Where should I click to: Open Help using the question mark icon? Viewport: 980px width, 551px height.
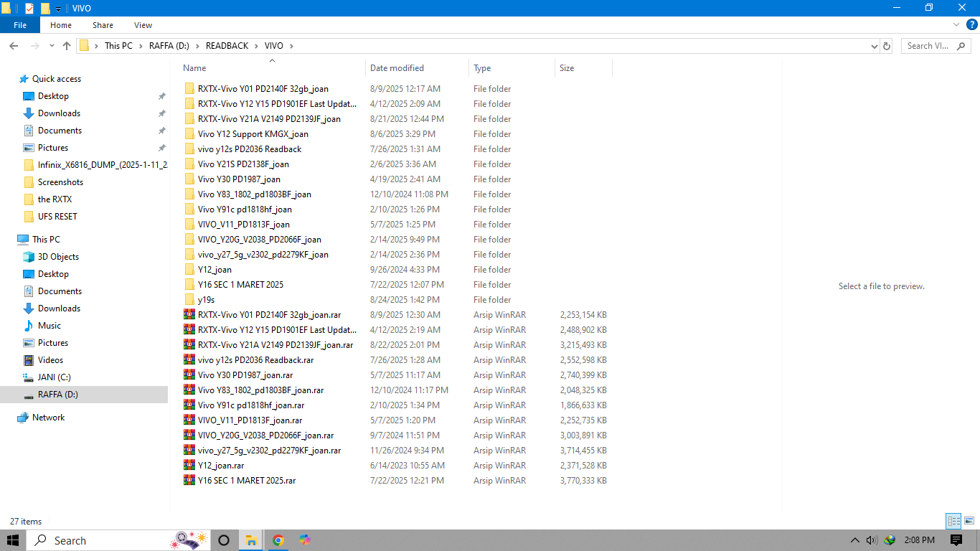coord(974,24)
